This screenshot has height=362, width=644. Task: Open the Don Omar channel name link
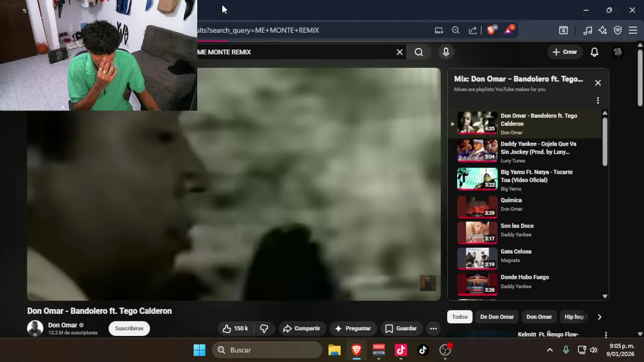tap(62, 325)
